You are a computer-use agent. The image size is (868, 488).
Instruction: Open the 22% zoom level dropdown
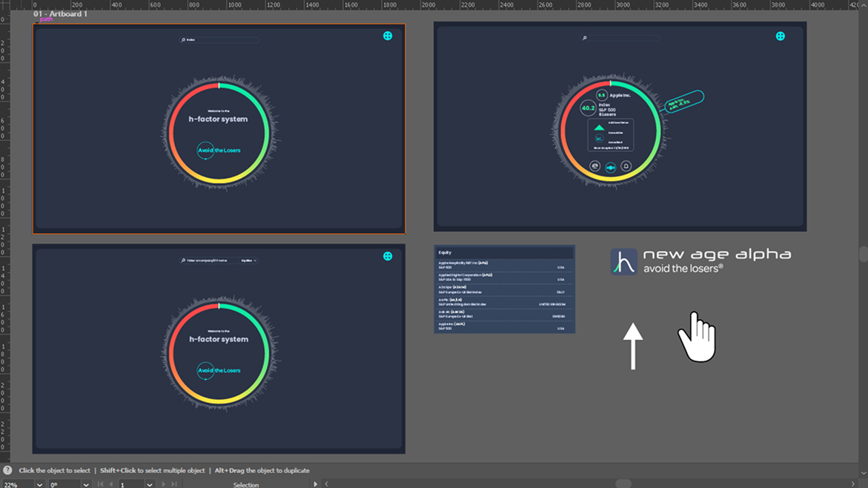39,484
